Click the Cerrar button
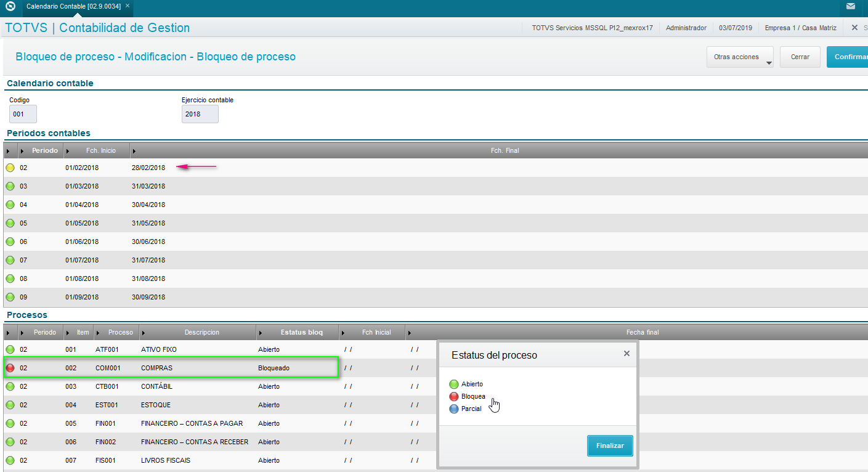Screen dimensions: 868x472 pos(800,57)
